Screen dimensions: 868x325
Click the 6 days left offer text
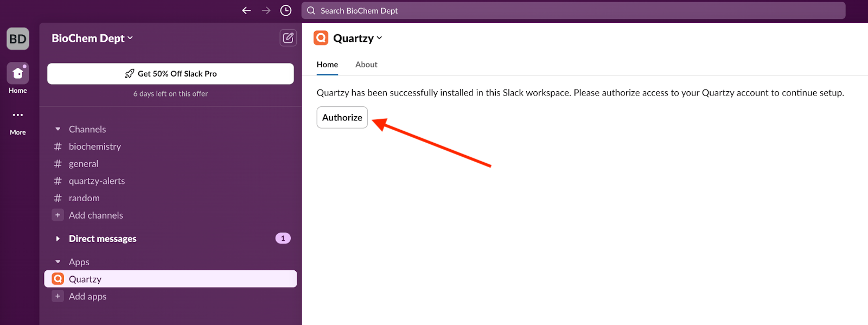[x=170, y=94]
